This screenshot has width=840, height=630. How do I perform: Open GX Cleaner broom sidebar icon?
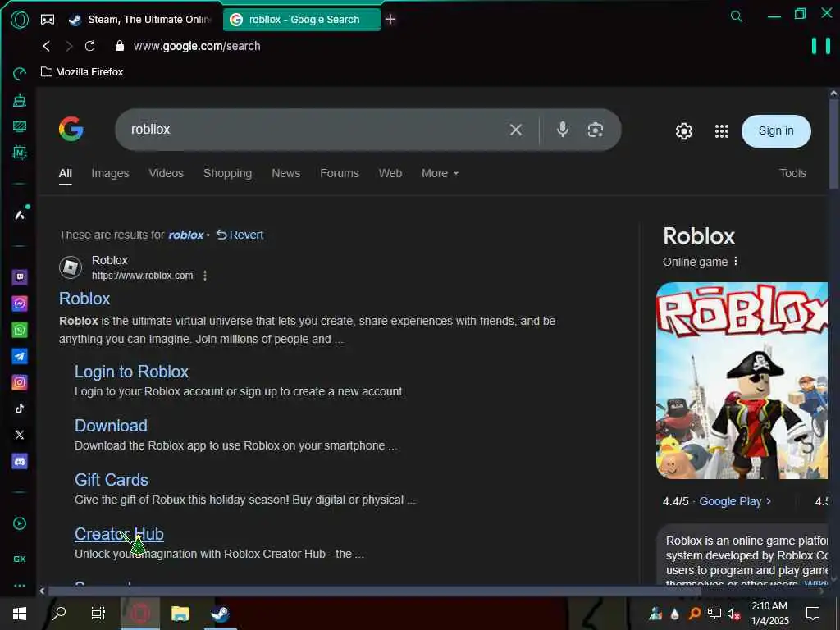tap(20, 100)
